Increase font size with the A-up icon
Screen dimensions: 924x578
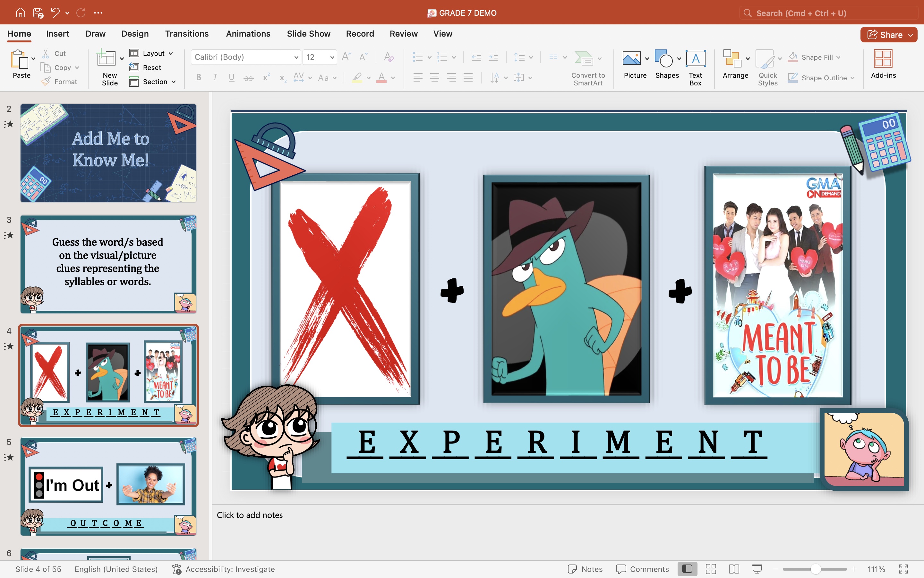[346, 57]
